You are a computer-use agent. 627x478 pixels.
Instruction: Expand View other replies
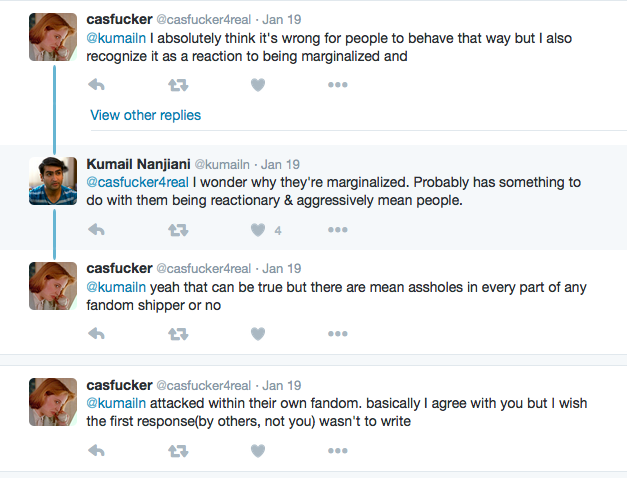[x=146, y=115]
